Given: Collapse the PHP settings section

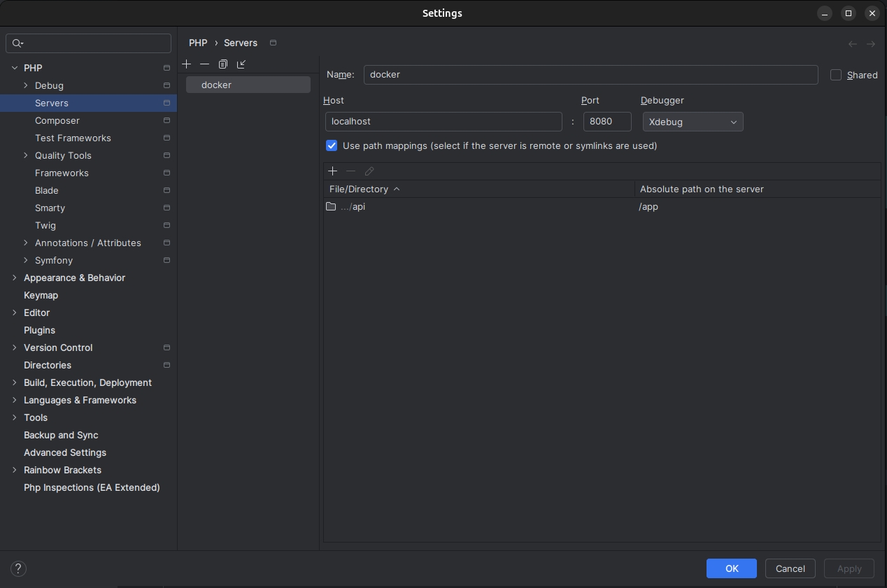Looking at the screenshot, I should click(15, 68).
